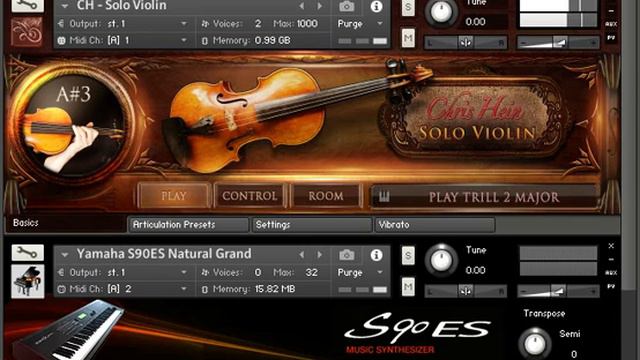Image resolution: width=640 pixels, height=360 pixels.
Task: Open the Articulation Presets tab
Action: [189, 224]
